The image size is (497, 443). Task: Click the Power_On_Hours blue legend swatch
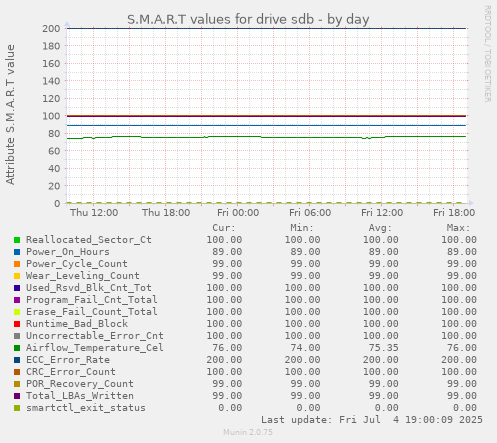[17, 252]
